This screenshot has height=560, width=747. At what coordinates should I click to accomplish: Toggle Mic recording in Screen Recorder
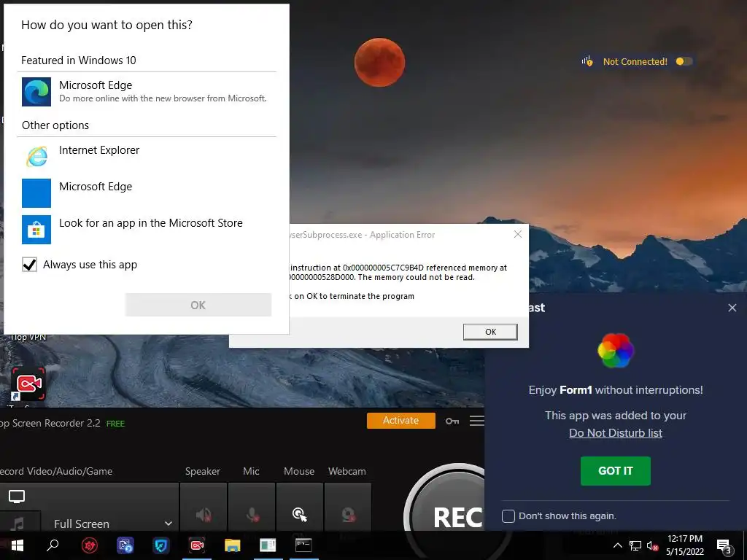click(252, 513)
